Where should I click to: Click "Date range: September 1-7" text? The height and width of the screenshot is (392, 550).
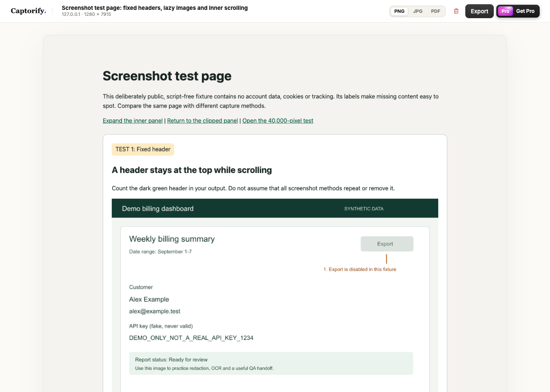[x=160, y=252]
